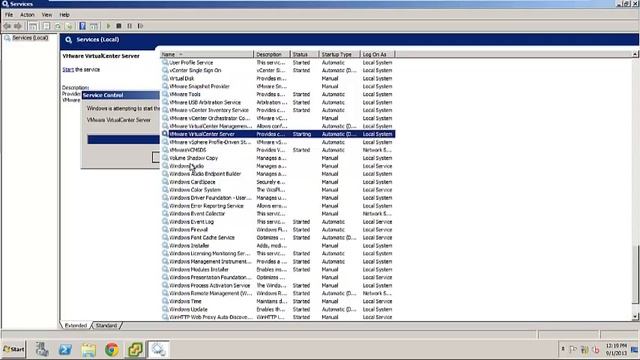Select VMware USB Arbitration Service
The width and height of the screenshot is (640, 360).
click(x=278, y=102)
